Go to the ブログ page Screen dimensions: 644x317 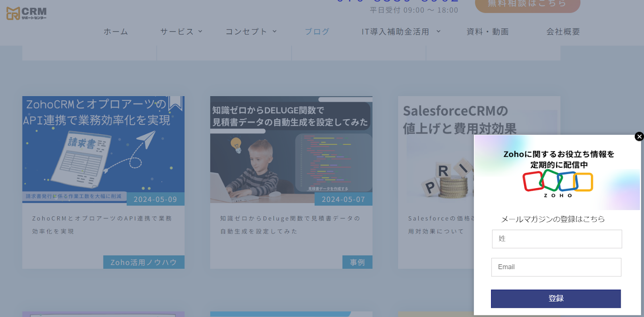(x=317, y=31)
